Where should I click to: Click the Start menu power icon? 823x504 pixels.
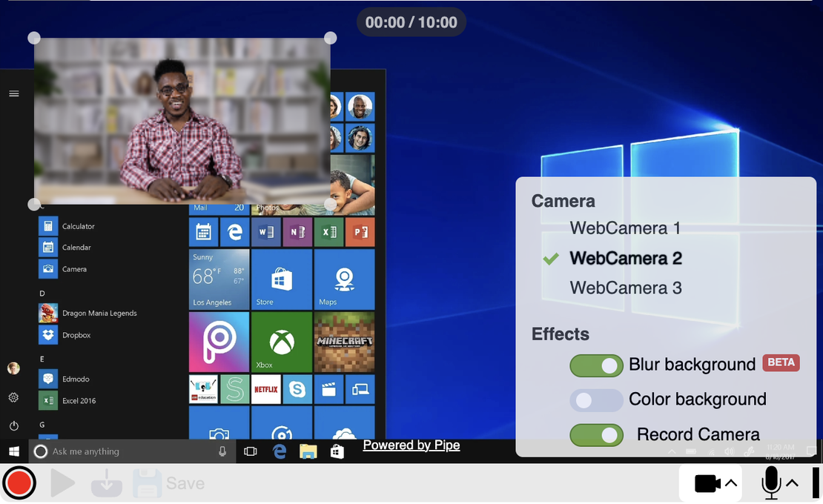point(13,425)
